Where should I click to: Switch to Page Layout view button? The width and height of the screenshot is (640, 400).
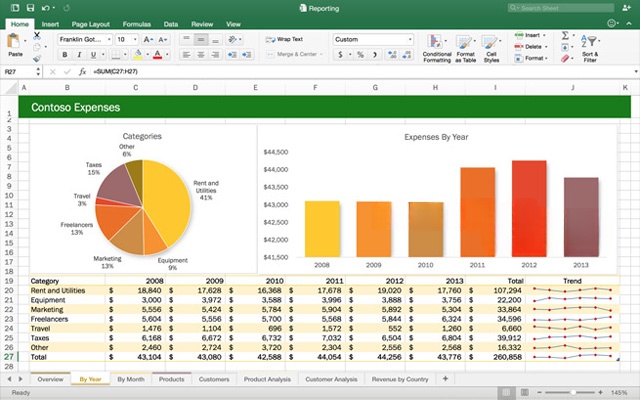click(525, 392)
